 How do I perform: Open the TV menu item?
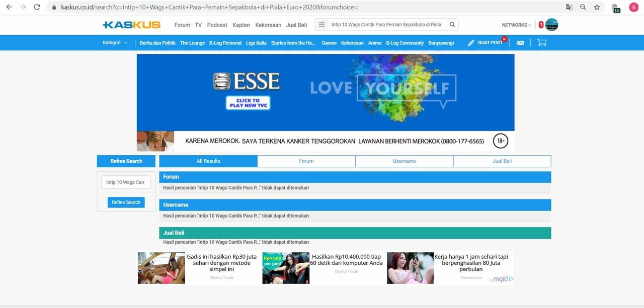tap(198, 25)
